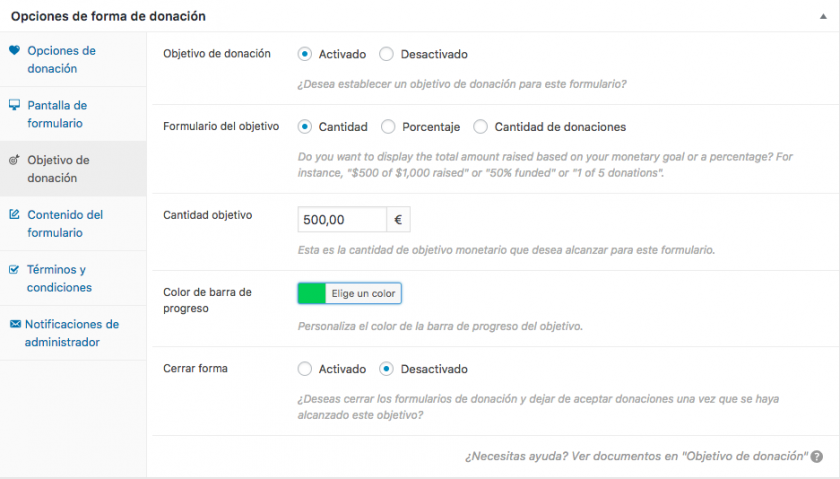Switch to Términos y condiciones tab
840x479 pixels.
59,278
